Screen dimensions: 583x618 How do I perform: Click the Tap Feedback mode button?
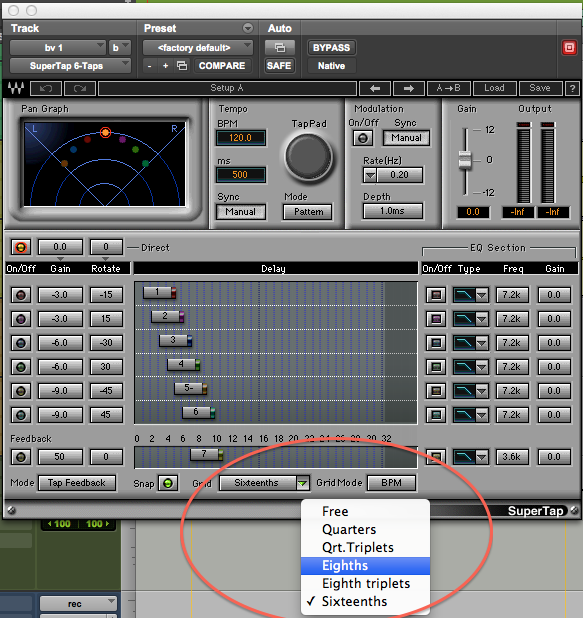pyautogui.click(x=77, y=483)
